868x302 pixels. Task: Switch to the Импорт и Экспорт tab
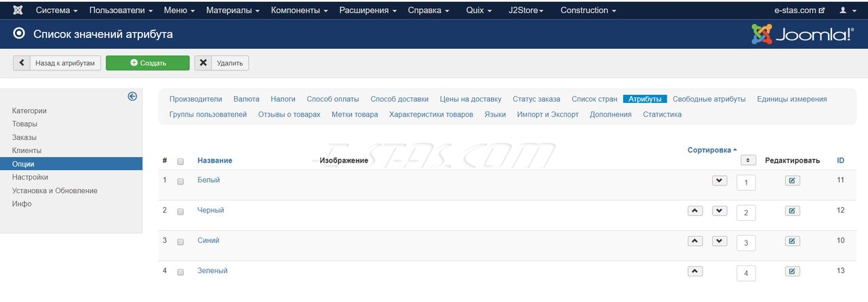(548, 114)
